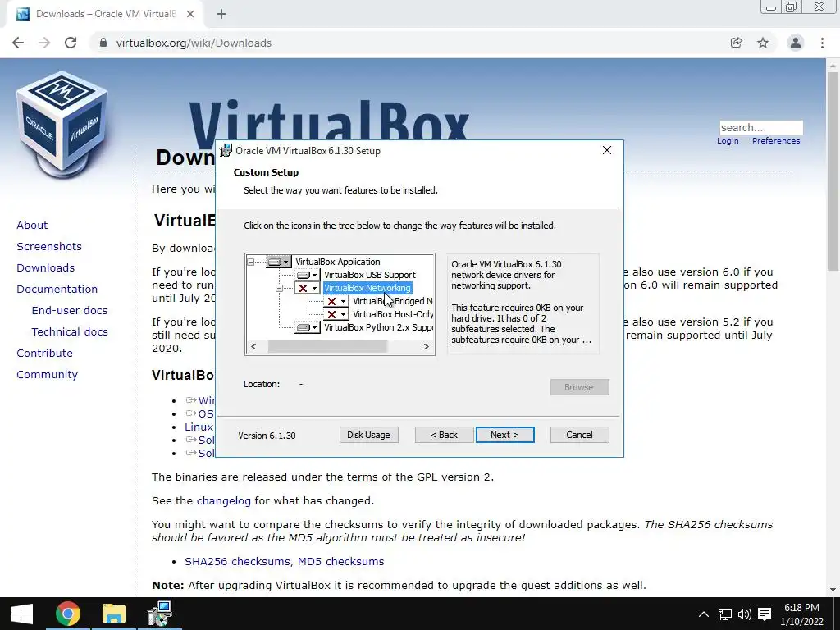Click the setup dialog title bar installer icon

coord(226,151)
